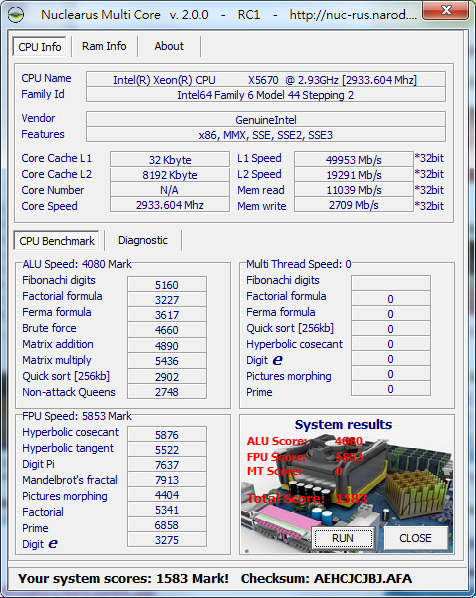Click the FPU Speed: 5853 Mark heading
The width and height of the screenshot is (476, 598).
tap(77, 416)
